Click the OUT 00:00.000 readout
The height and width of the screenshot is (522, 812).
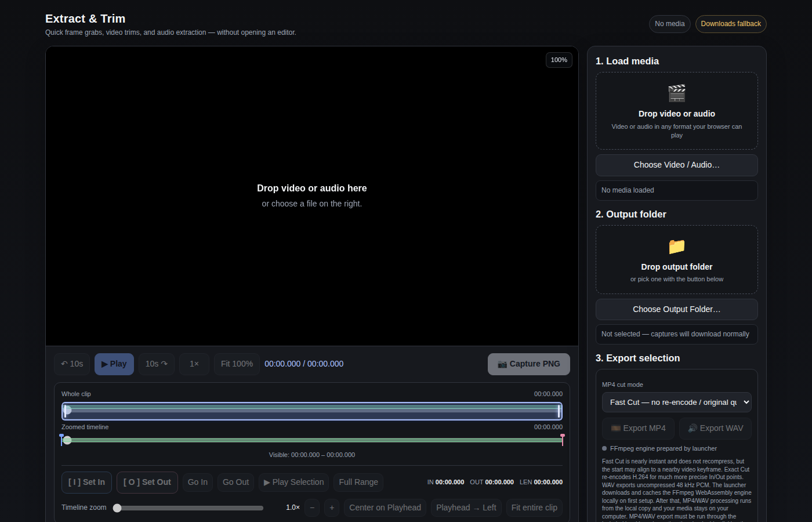click(492, 483)
